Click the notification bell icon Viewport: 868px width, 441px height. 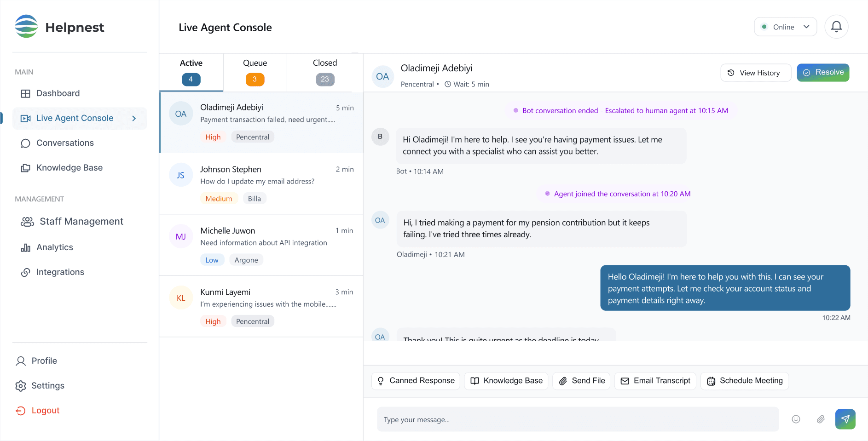click(836, 27)
